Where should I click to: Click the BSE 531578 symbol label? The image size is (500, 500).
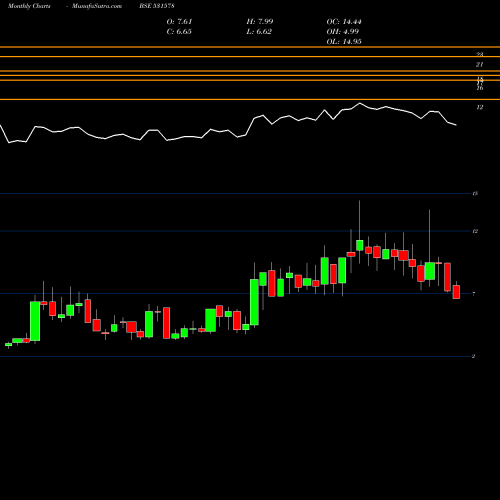click(x=157, y=6)
